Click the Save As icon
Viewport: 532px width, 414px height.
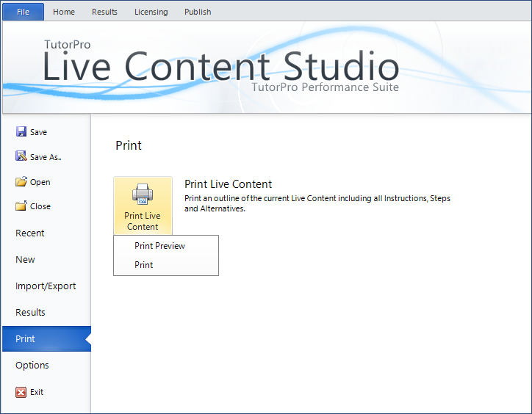click(x=21, y=156)
